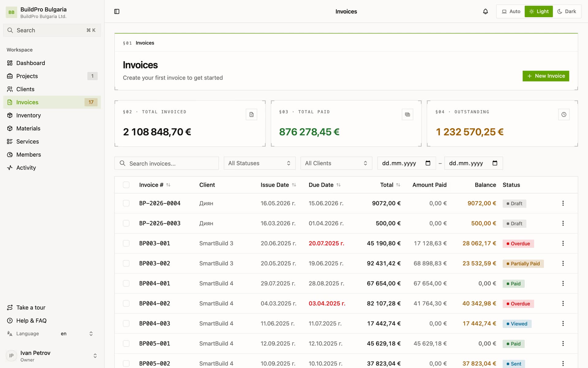588x368 pixels.
Task: Go to the Members page
Action: pyautogui.click(x=52, y=155)
